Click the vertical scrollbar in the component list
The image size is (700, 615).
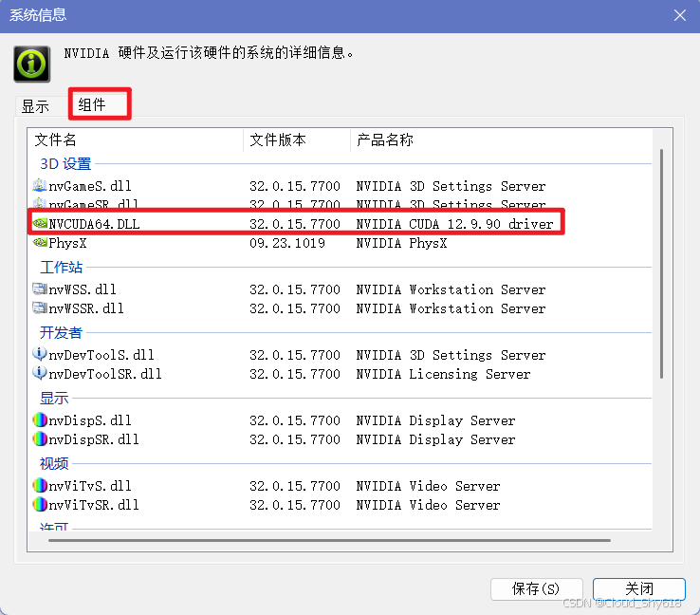[662, 264]
